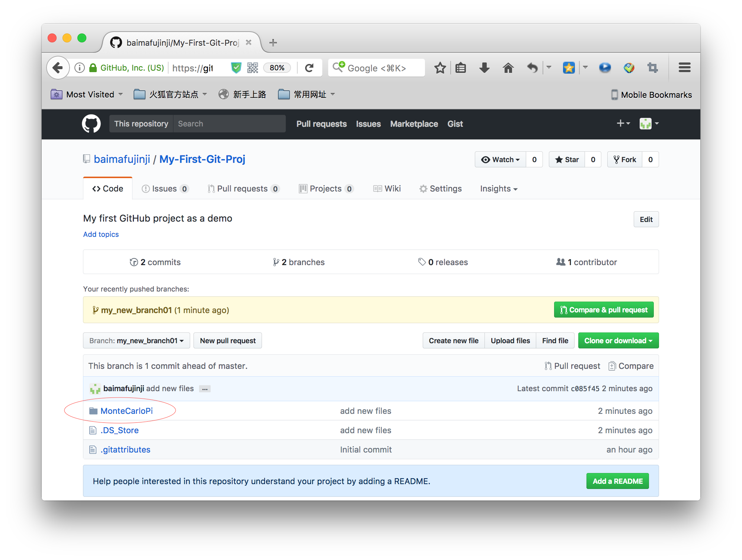Switch to the Issues repository tab

point(165,189)
